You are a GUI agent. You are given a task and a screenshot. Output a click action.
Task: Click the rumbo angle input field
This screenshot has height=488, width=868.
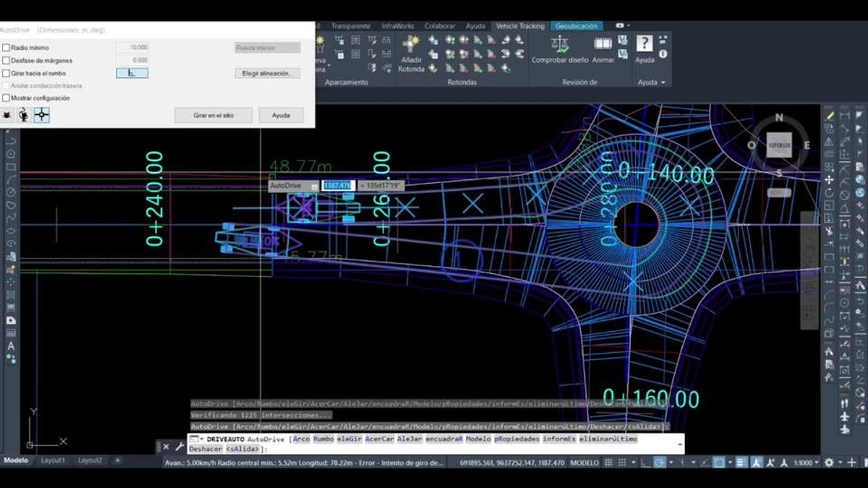coord(132,73)
